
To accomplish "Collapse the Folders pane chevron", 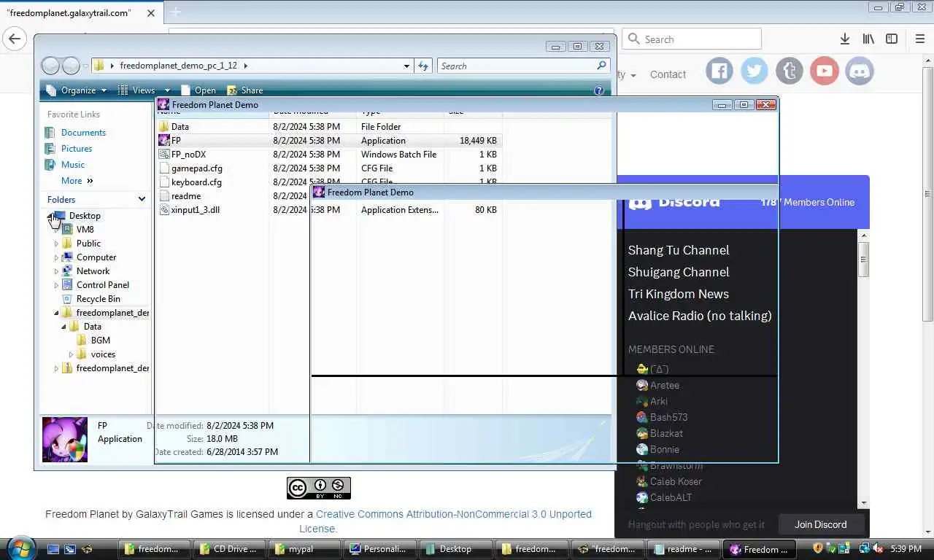I will (142, 199).
